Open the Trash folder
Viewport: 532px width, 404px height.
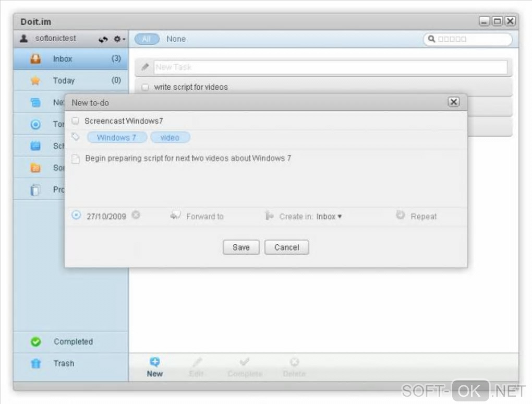(70, 363)
